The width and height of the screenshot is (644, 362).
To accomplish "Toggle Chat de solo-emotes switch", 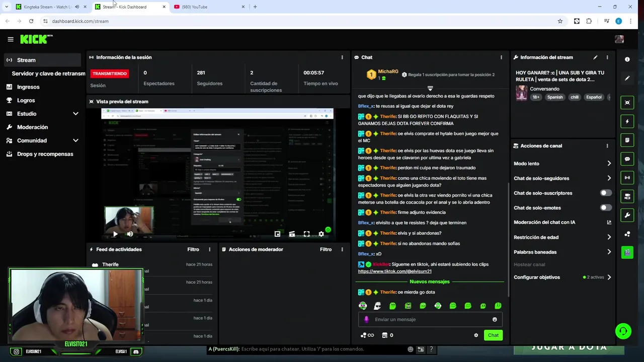I will coord(606,208).
